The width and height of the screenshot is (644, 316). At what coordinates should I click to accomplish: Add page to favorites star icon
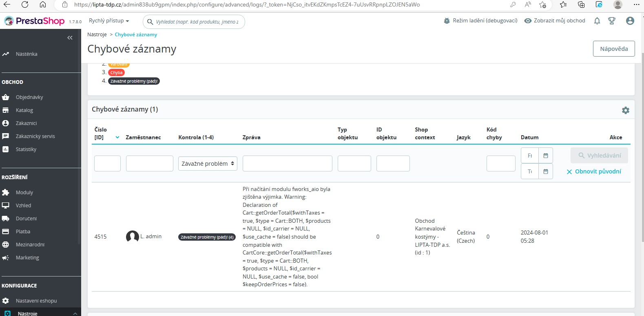542,4
